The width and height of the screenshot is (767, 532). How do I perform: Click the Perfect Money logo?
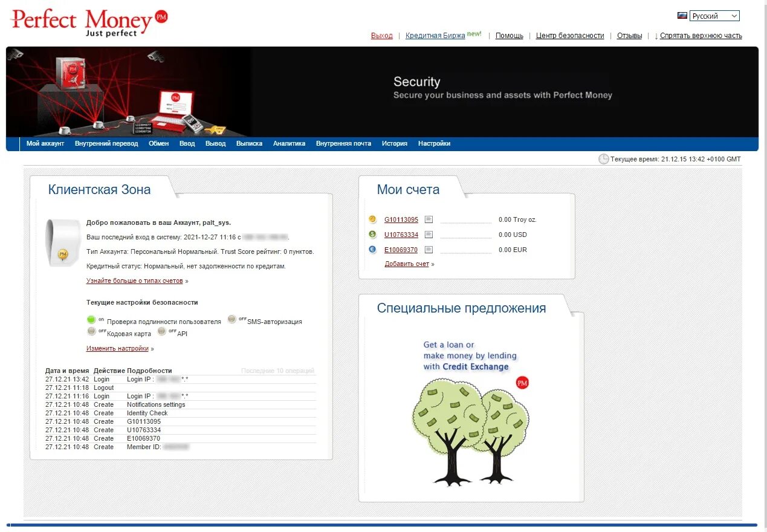(x=89, y=23)
